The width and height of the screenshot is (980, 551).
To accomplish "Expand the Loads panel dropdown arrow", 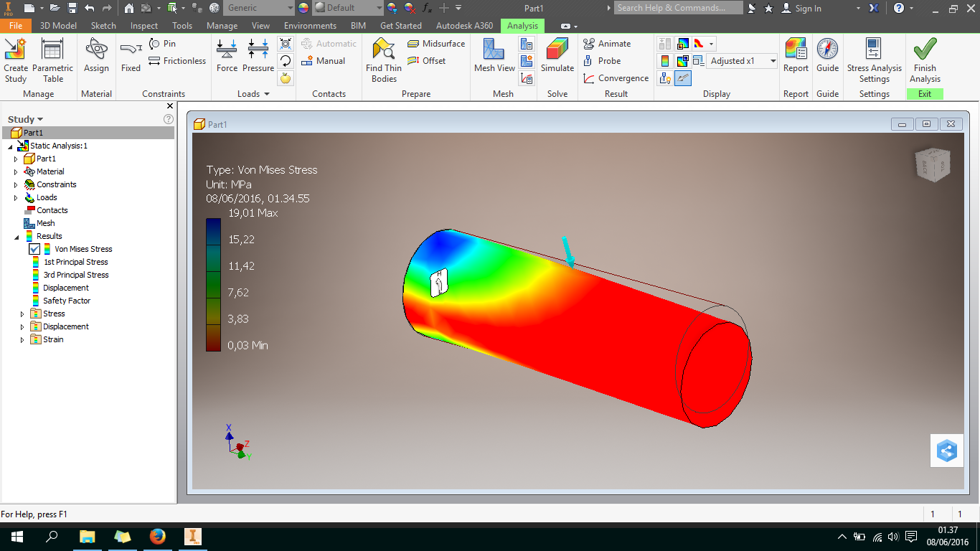I will (266, 94).
